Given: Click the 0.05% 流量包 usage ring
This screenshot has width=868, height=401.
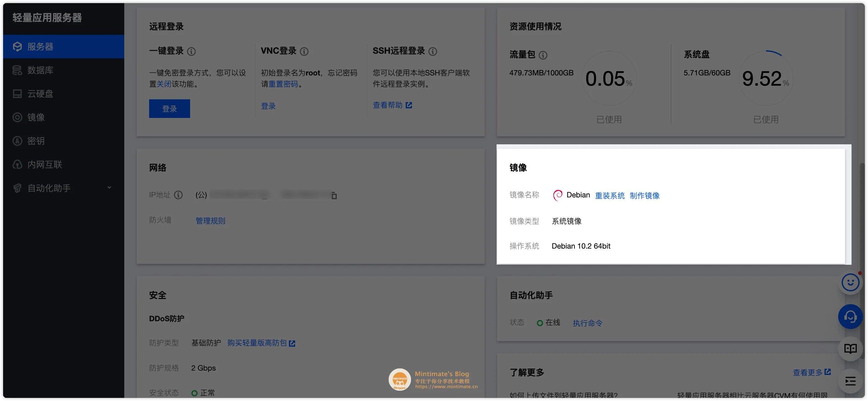Looking at the screenshot, I should 609,78.
